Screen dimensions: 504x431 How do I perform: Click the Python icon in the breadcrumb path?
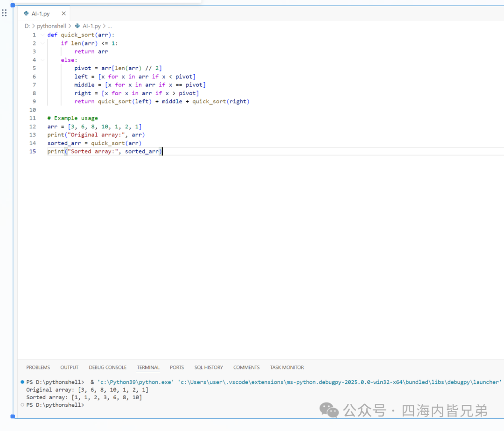point(77,26)
